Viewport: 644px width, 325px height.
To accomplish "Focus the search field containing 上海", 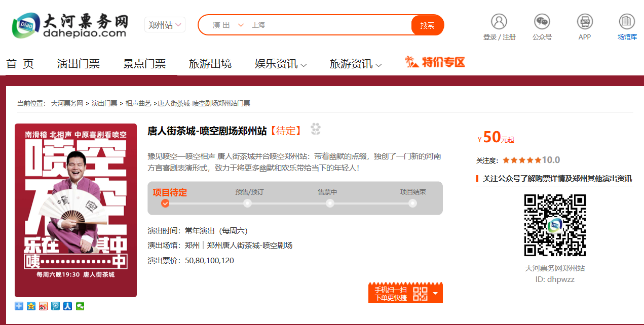I will click(329, 25).
